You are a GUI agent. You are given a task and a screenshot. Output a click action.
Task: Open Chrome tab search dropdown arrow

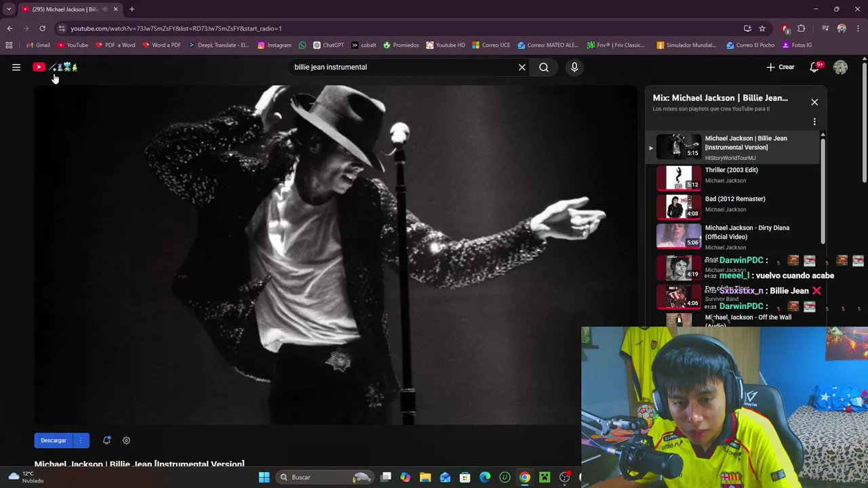pos(9,9)
